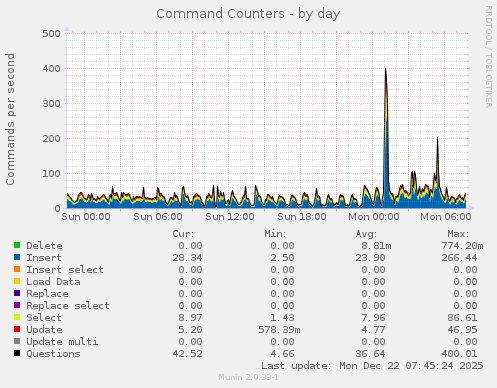Click the gray Update multi legend swatch
The image size is (497, 388).
coord(17,341)
